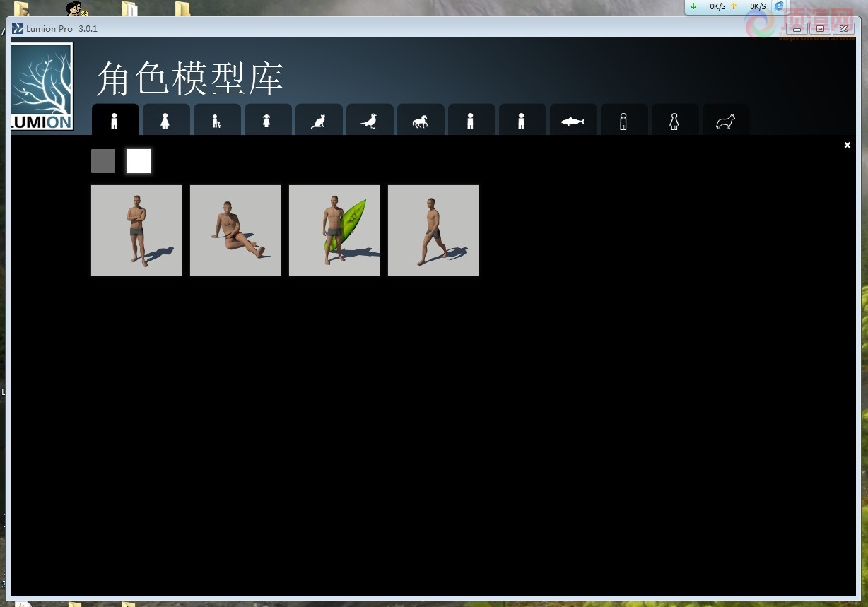Click the green download speed arrow

[x=693, y=6]
